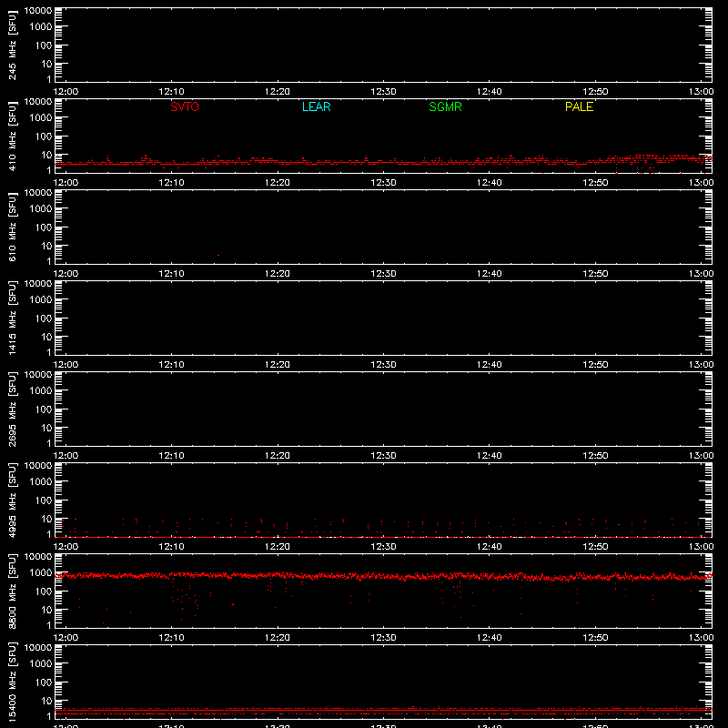Click the 10000 tick value on 8800 MHz axis
Image resolution: width=728 pixels, height=728 pixels.
tap(38, 557)
